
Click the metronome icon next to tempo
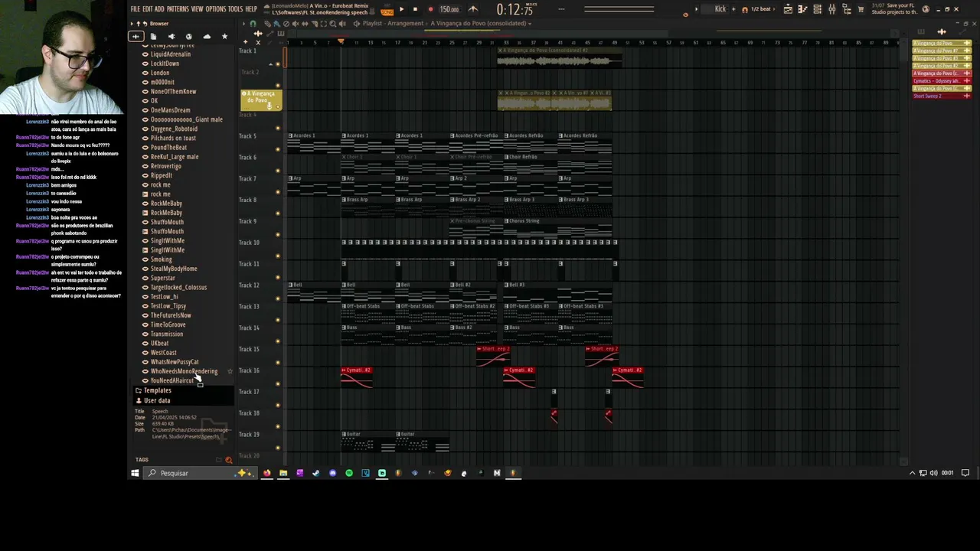coord(472,9)
